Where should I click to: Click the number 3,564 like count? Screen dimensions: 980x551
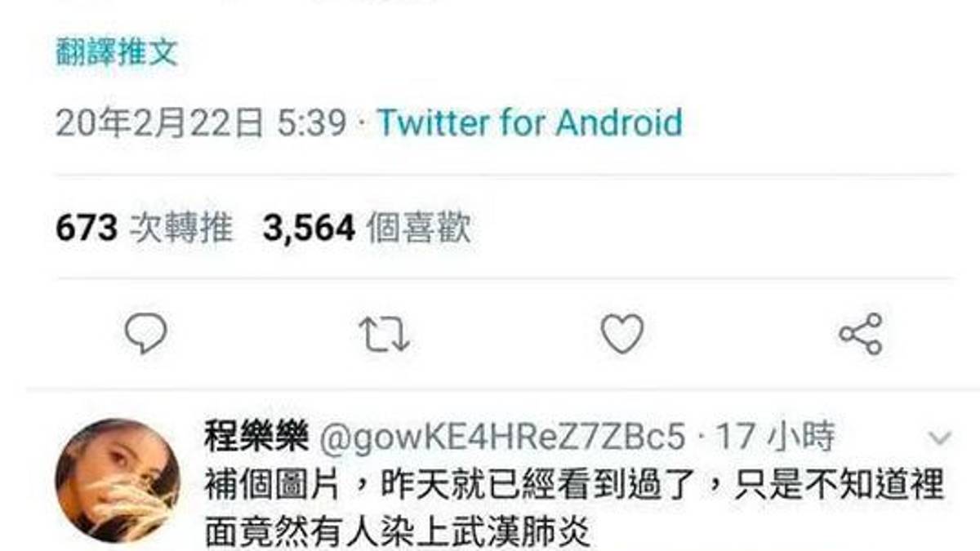[309, 228]
